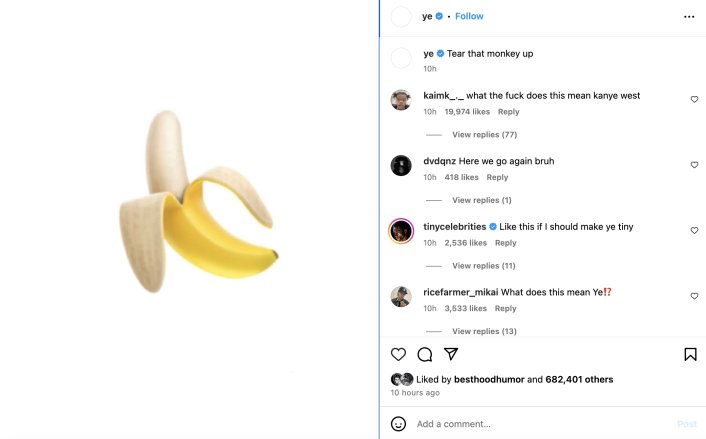
Task: Open emoji picker in comment box
Action: pyautogui.click(x=398, y=424)
